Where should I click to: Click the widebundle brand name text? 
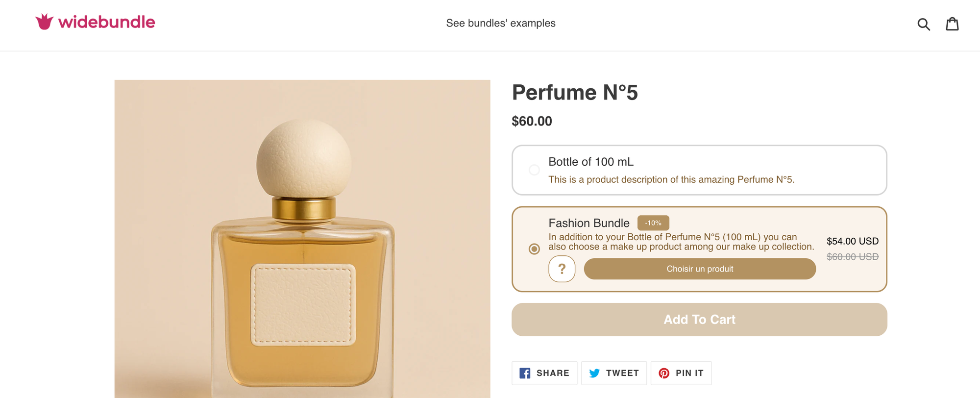(106, 22)
